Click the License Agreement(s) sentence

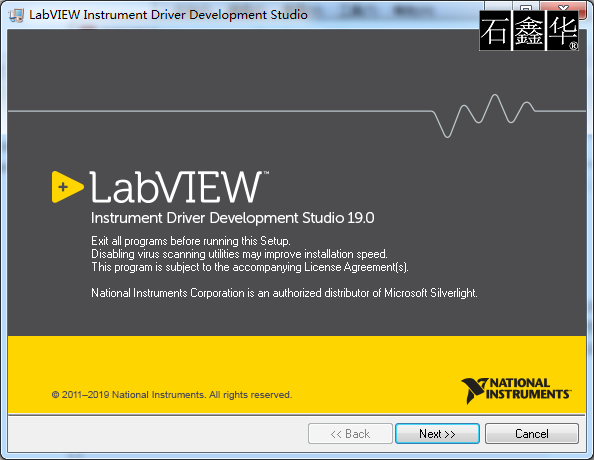pyautogui.click(x=250, y=267)
